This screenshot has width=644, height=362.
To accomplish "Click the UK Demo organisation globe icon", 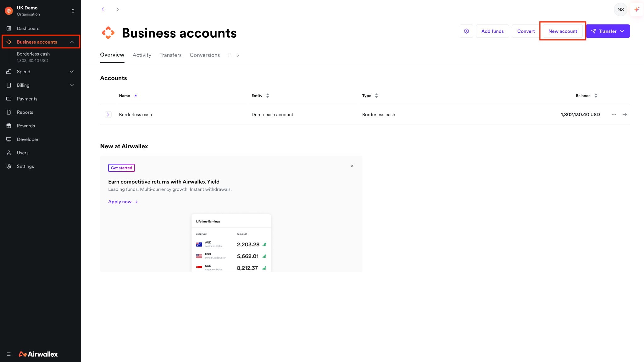I will pyautogui.click(x=9, y=11).
